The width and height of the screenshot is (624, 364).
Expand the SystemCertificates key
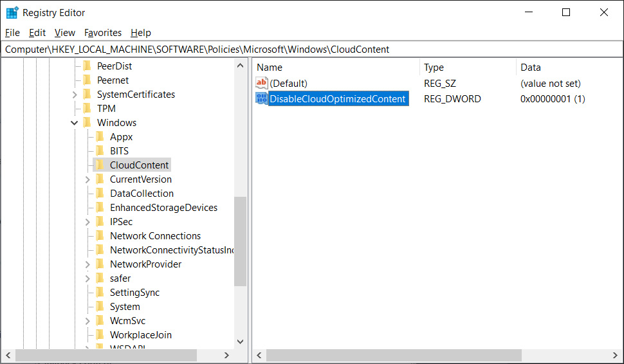coord(75,95)
